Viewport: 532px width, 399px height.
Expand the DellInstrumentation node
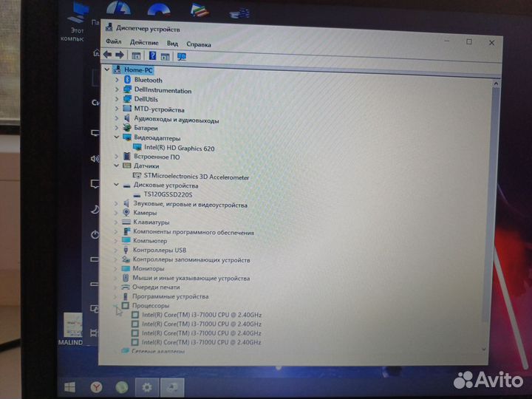pyautogui.click(x=117, y=89)
